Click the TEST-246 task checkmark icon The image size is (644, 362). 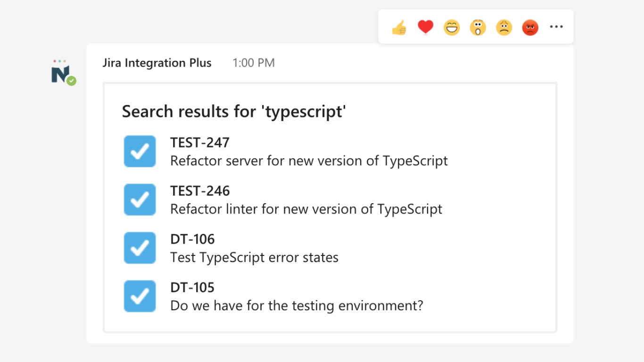coord(140,199)
